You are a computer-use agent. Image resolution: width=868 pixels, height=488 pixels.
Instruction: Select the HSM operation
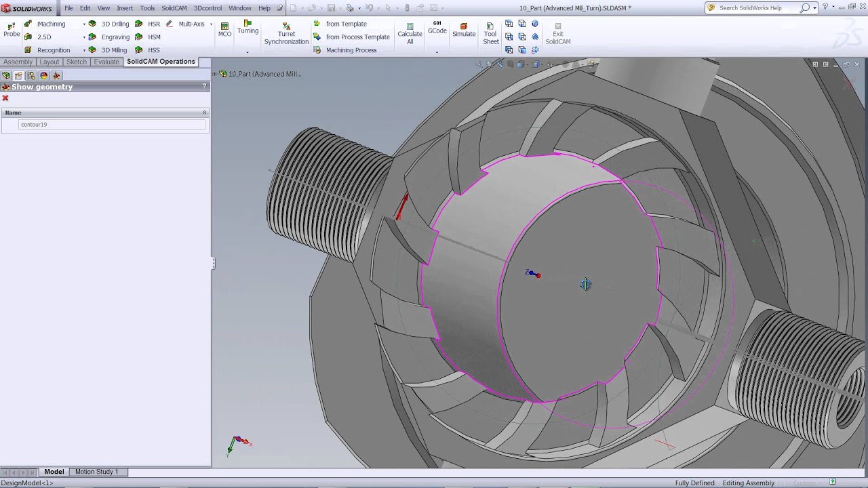pyautogui.click(x=148, y=37)
